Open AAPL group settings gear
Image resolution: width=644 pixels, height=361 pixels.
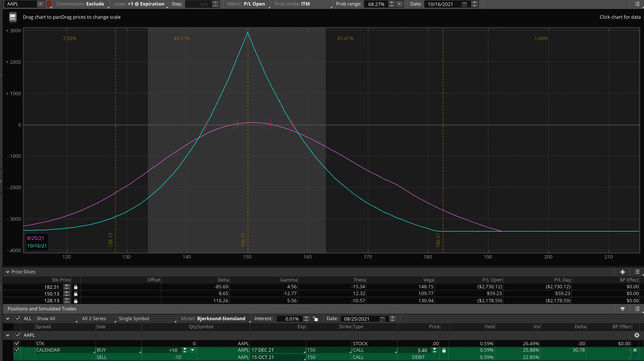637,335
